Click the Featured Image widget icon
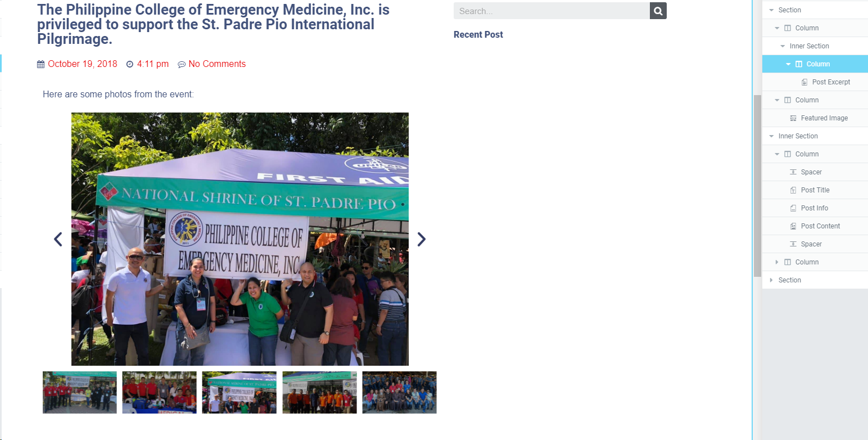This screenshot has height=440, width=868. [x=793, y=118]
